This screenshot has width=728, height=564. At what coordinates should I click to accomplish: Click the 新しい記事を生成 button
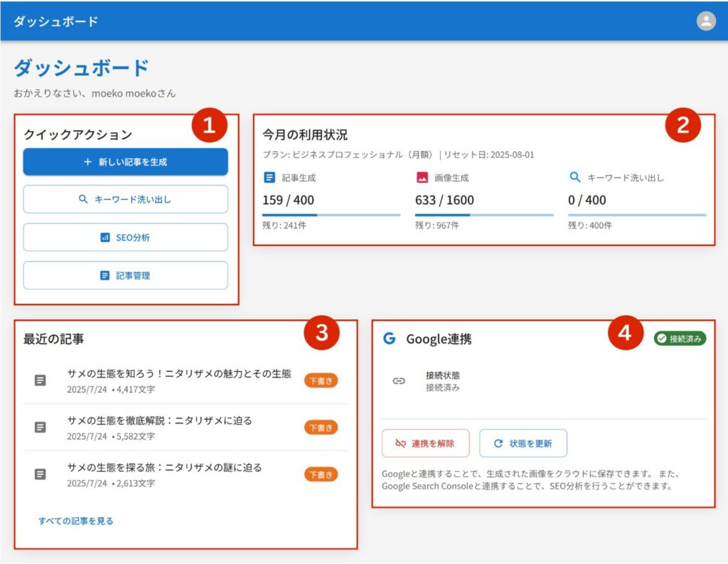[x=126, y=162]
